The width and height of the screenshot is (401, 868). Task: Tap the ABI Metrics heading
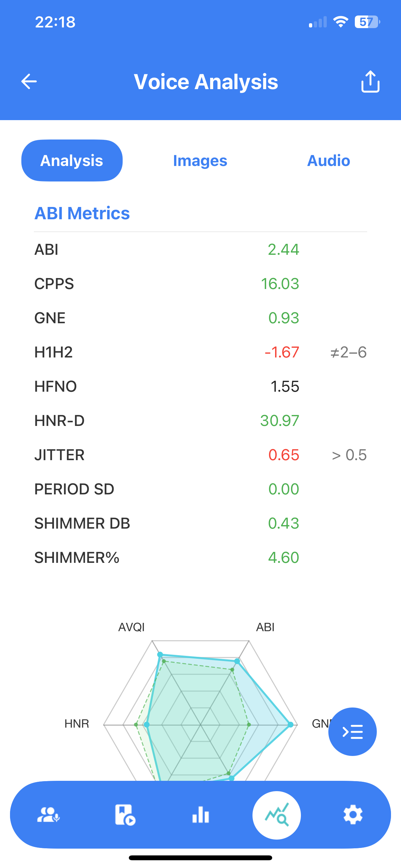coord(82,213)
